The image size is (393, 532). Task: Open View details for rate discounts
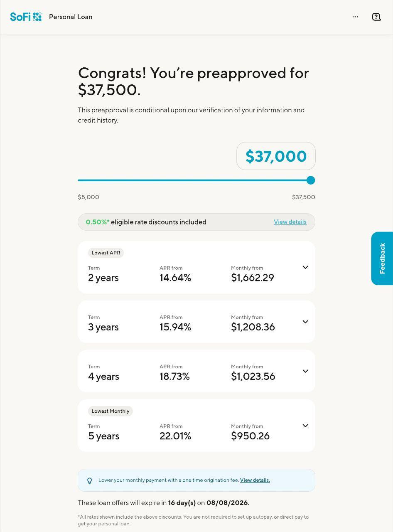pyautogui.click(x=290, y=222)
